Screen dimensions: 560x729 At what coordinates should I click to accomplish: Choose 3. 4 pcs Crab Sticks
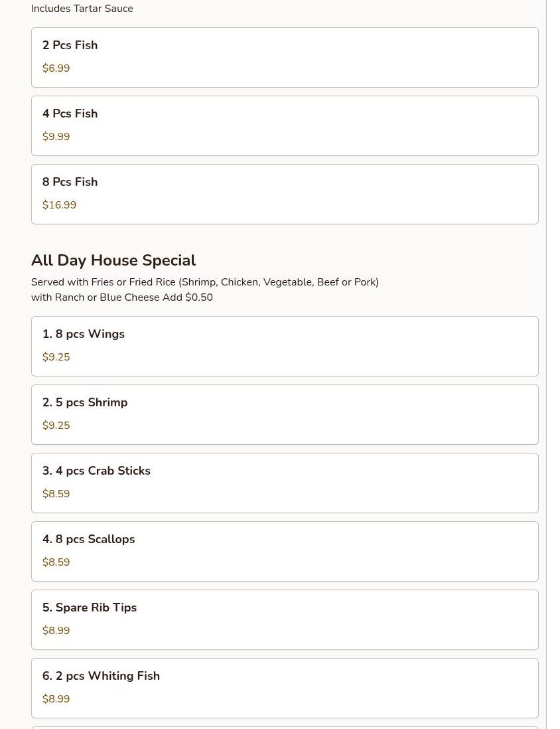(x=285, y=483)
